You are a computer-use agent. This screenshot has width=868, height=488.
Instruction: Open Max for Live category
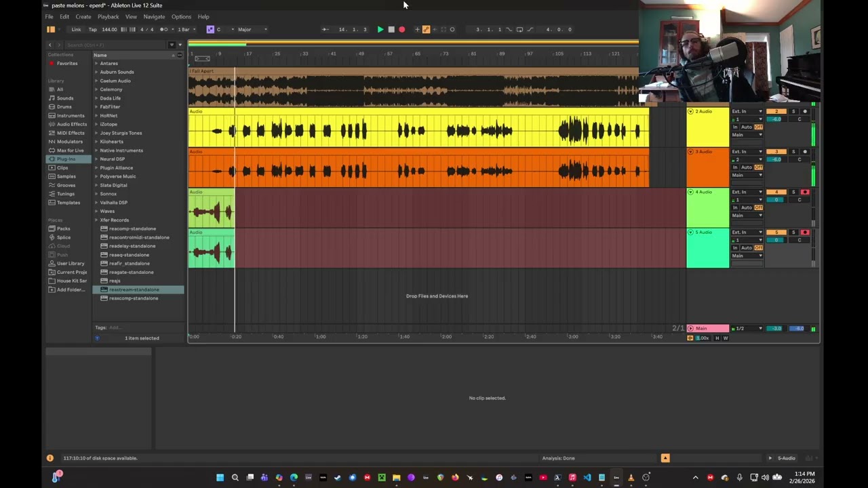click(x=70, y=150)
